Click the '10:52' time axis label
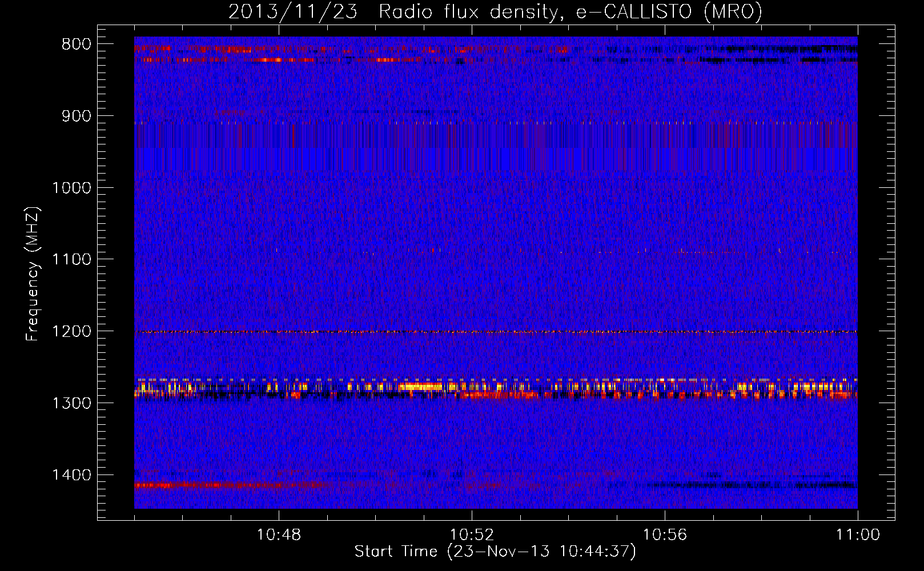The height and width of the screenshot is (571, 924). click(x=472, y=535)
